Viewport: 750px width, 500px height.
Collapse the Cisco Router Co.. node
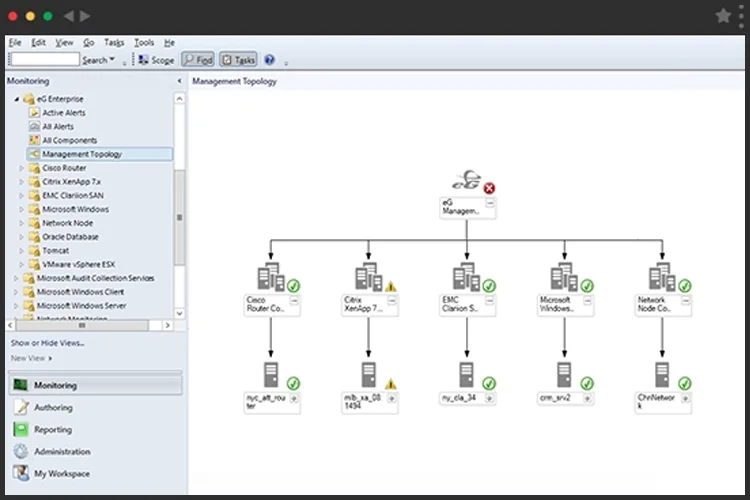(294, 301)
